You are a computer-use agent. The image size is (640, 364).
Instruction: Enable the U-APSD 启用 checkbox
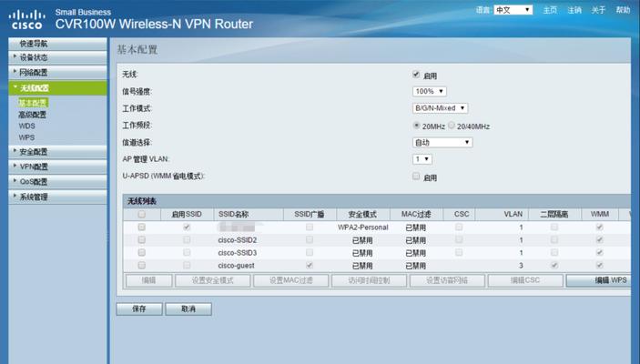tap(416, 177)
